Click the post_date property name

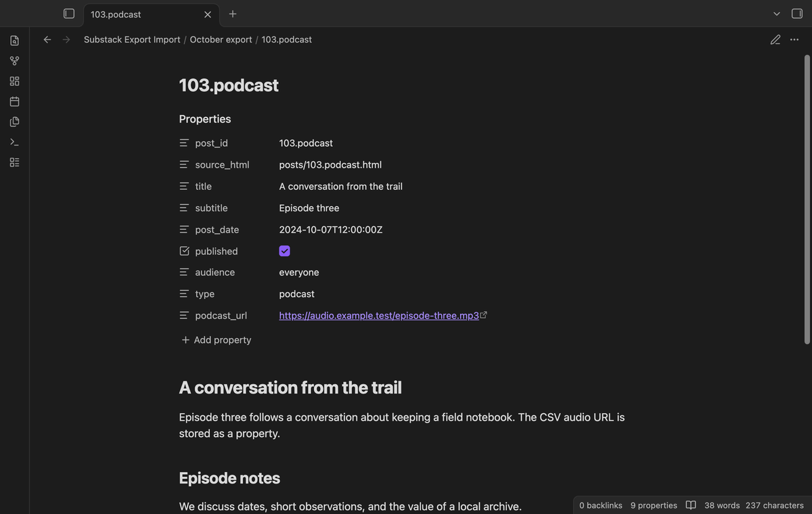tap(217, 230)
